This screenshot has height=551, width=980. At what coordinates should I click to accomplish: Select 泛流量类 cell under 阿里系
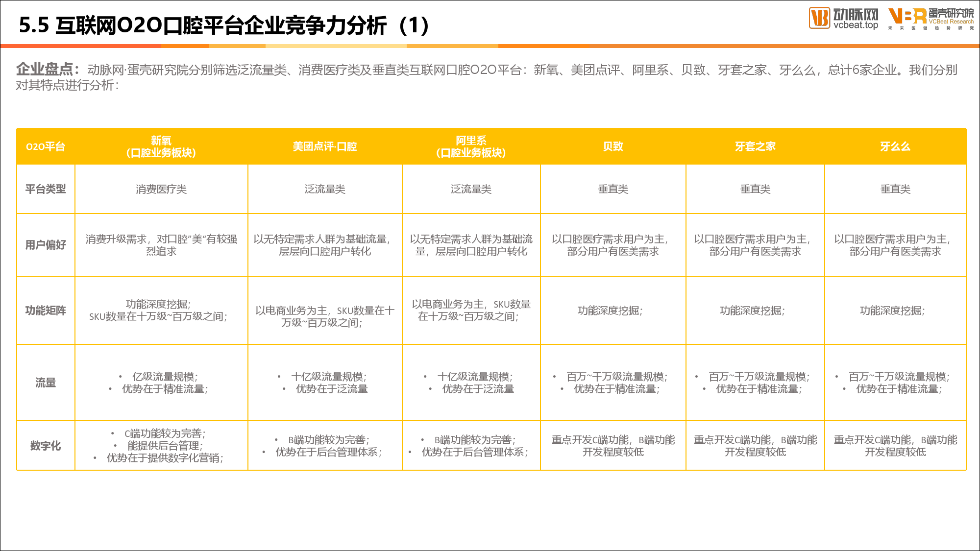coord(471,189)
